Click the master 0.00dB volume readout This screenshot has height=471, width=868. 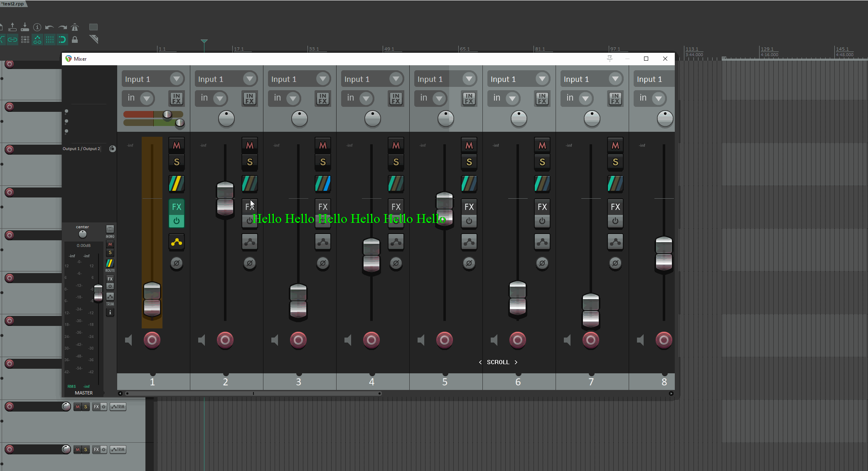pos(84,245)
